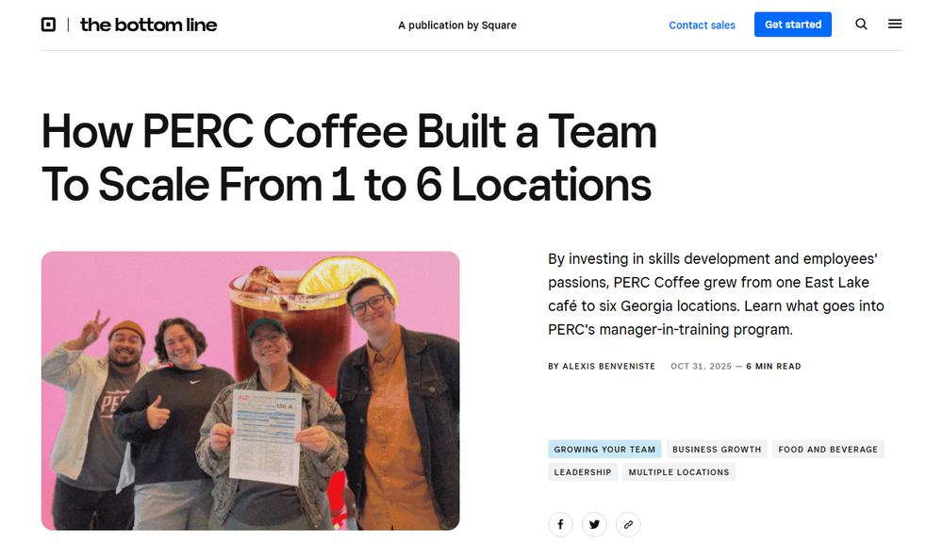The image size is (943, 560).
Task: Go to the bottom line homepage
Action: (149, 25)
